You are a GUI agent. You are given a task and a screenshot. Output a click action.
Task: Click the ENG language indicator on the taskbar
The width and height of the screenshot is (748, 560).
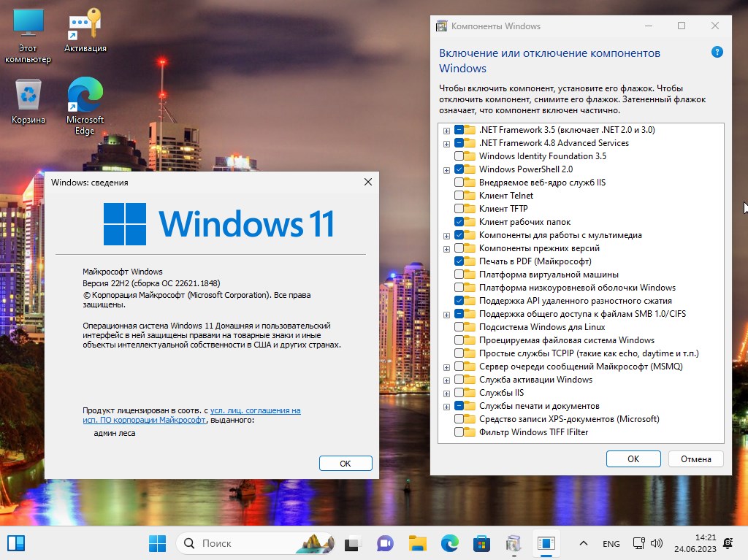[x=611, y=543]
